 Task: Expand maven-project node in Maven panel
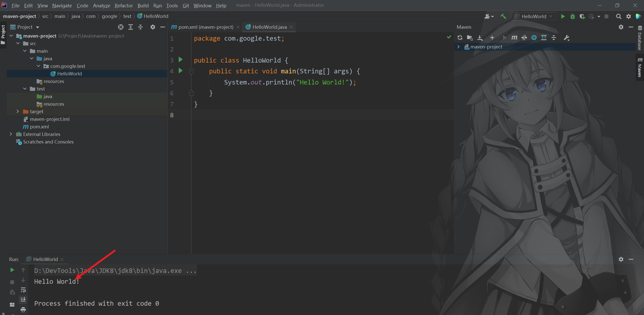tap(458, 47)
